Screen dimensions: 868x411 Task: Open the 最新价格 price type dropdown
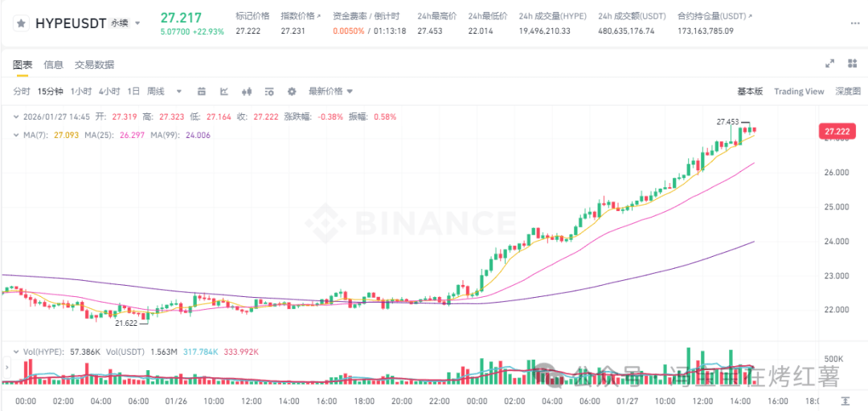(330, 92)
